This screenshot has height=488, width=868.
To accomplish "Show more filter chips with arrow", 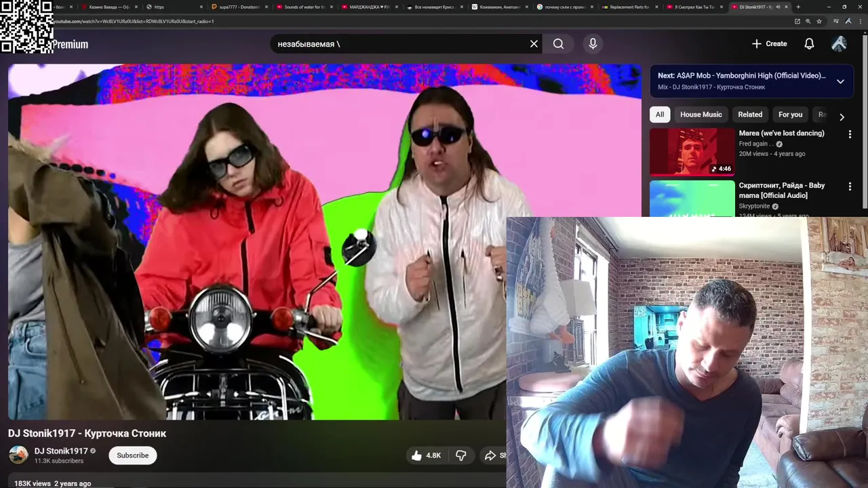I will (842, 117).
